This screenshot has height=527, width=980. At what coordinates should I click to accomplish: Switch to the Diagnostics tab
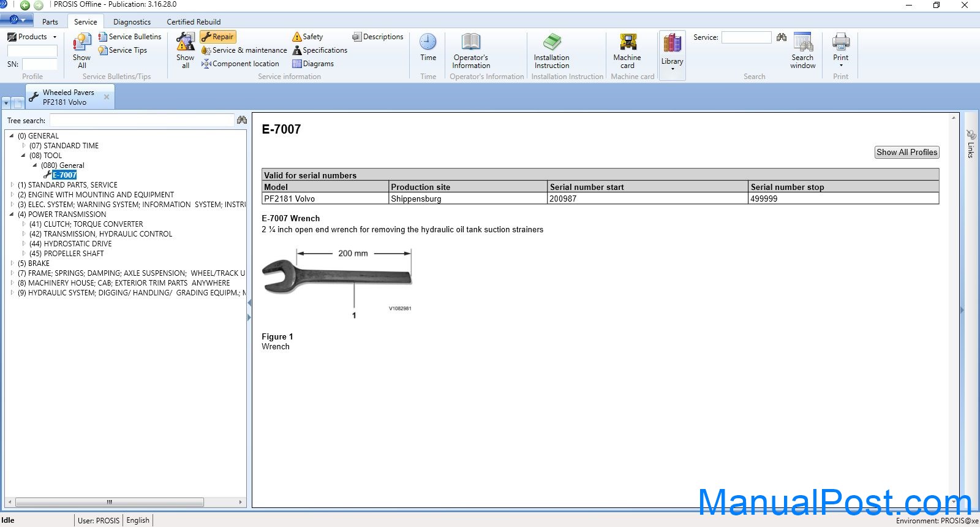coord(132,21)
